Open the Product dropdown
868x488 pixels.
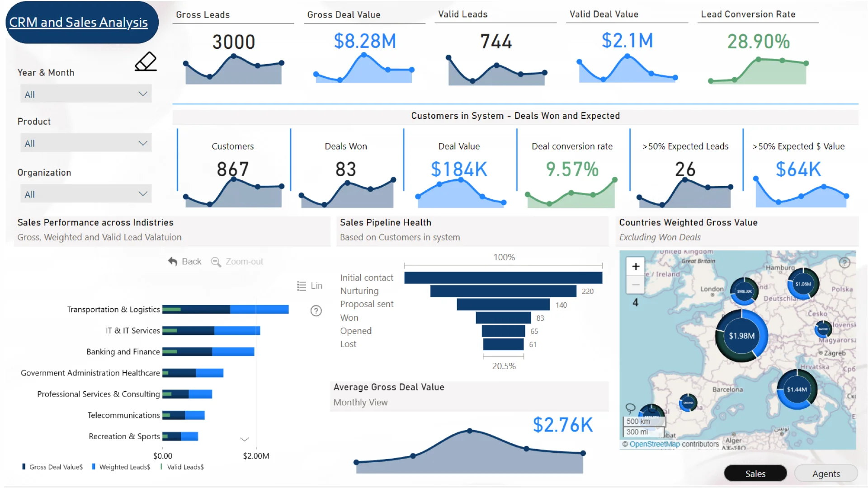[x=86, y=143]
